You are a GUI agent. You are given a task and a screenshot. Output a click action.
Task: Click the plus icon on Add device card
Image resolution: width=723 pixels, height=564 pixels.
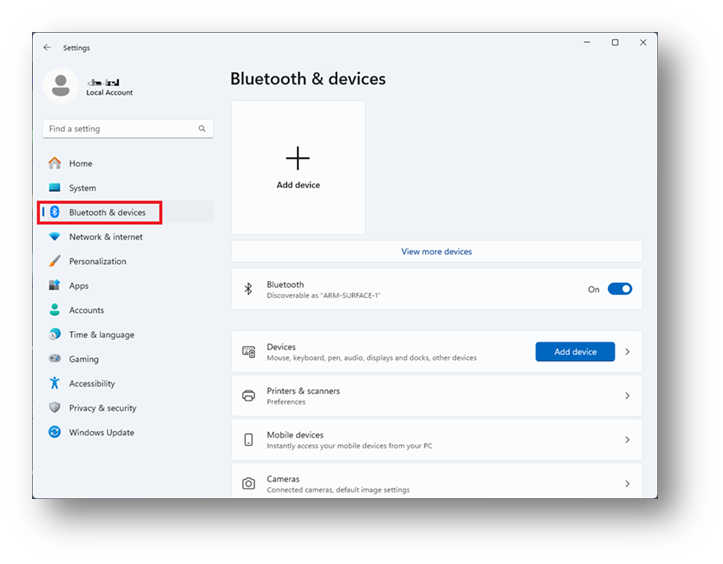tap(298, 158)
